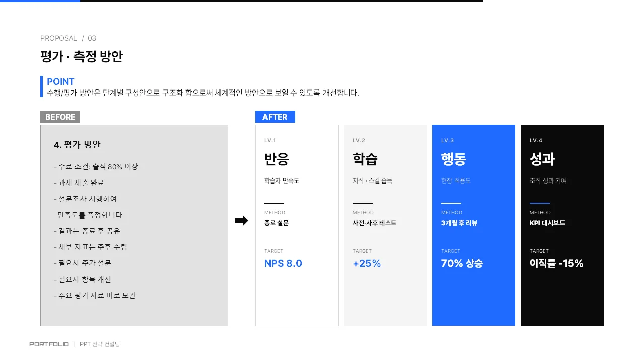The height and width of the screenshot is (362, 644).
Task: Click the method text KPI 대시보드
Action: [x=547, y=223]
